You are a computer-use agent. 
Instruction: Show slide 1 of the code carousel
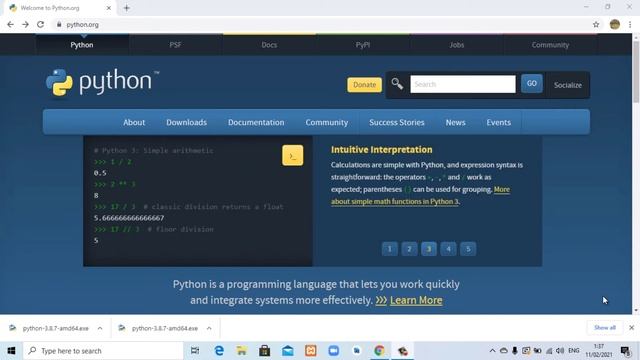(389, 249)
